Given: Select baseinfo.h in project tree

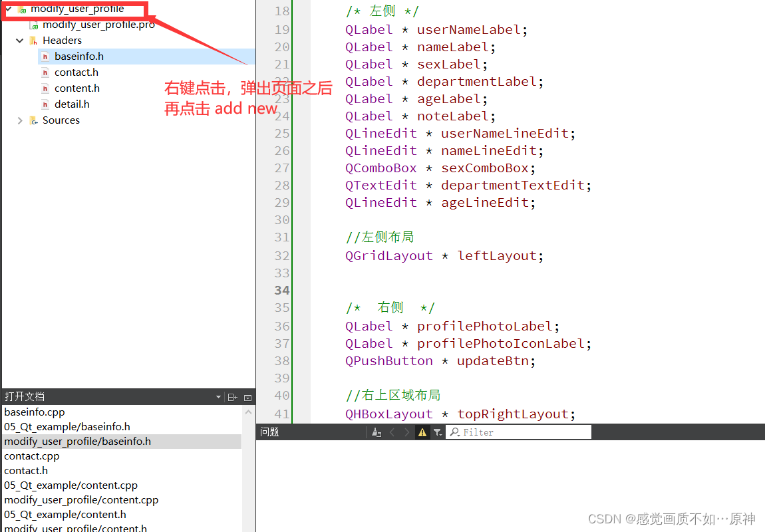Looking at the screenshot, I should [79, 57].
